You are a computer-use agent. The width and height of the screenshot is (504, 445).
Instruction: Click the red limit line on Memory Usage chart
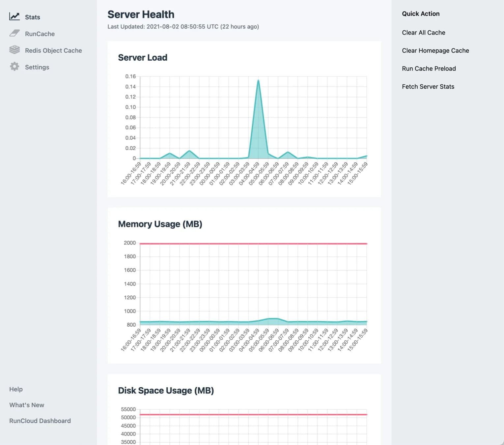click(254, 243)
